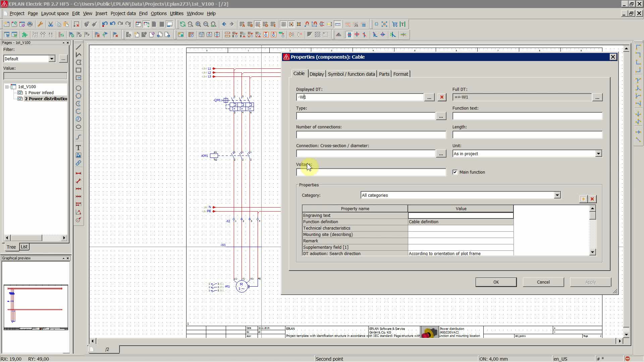Switch to the List tab in Pages panel
This screenshot has height=362, width=644.
[x=24, y=247]
